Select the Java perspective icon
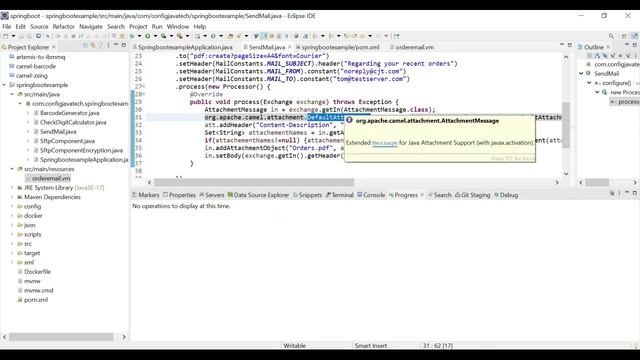 [x=634, y=36]
